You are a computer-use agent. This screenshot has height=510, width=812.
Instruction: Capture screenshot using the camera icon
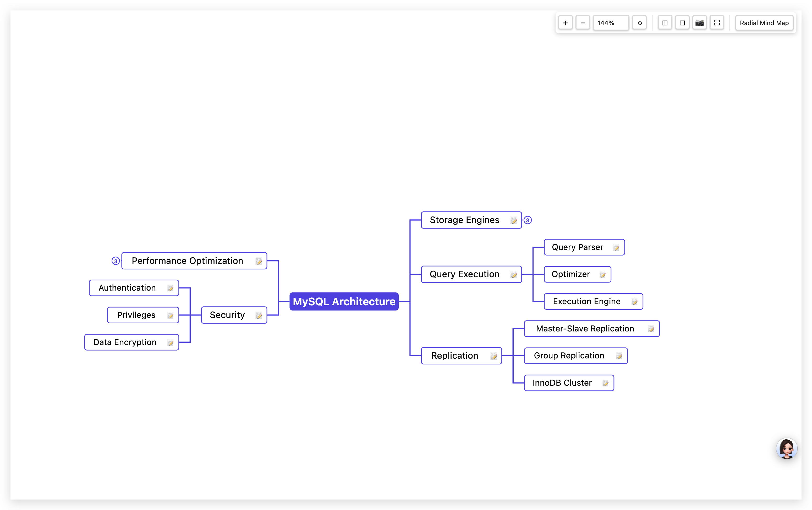(699, 23)
